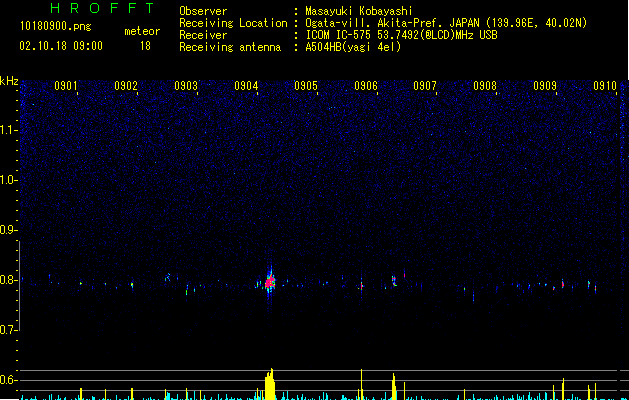Click the 0904 time marker
Viewport: 629px width, 400px height.
pos(246,86)
